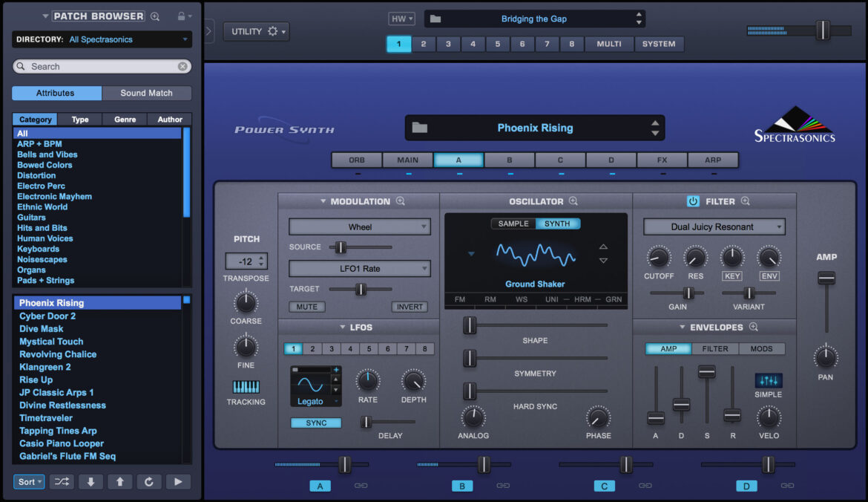
Task: Click the Patch Browser magnifier zoom icon
Action: coord(155,16)
